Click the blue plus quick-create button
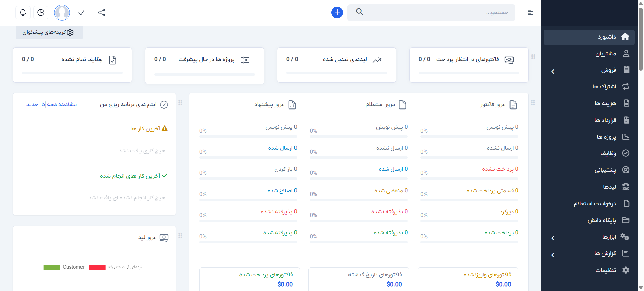The width and height of the screenshot is (644, 291). click(337, 13)
